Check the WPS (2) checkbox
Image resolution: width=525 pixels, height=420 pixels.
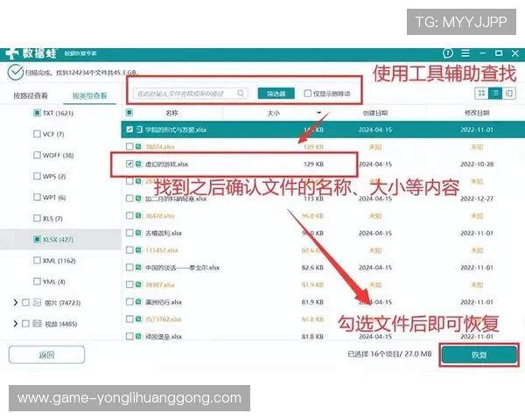pyautogui.click(x=37, y=176)
